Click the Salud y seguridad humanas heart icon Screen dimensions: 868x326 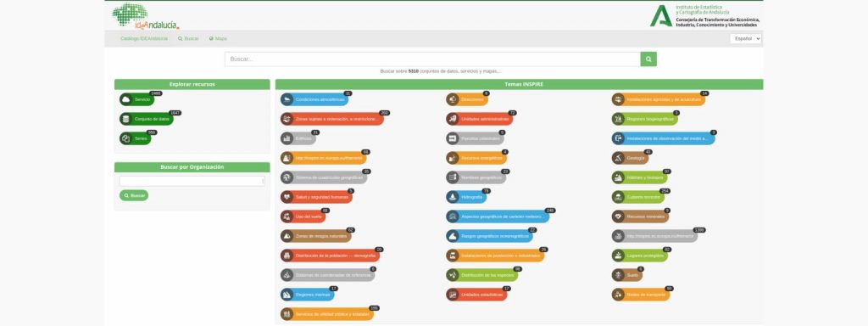[287, 197]
